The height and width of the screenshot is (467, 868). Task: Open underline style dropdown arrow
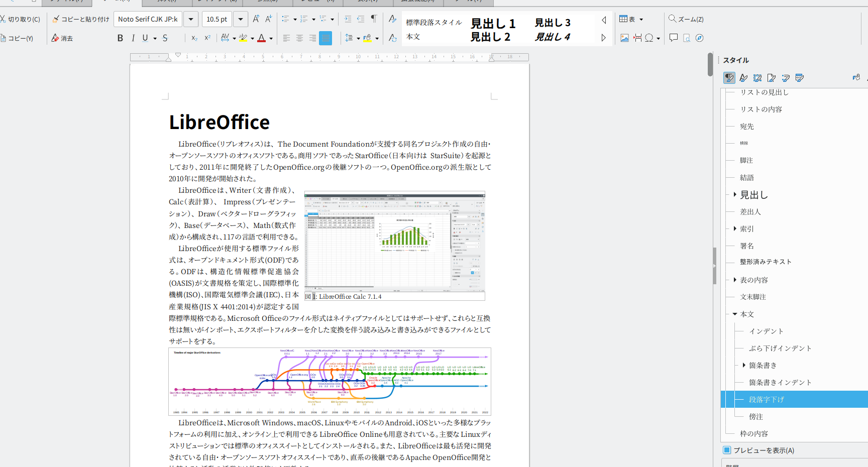[155, 39]
